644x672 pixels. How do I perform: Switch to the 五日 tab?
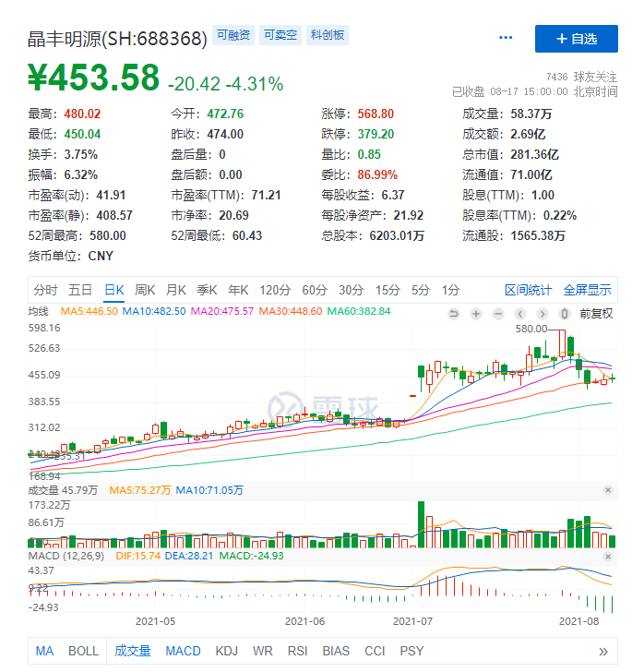pos(80,290)
